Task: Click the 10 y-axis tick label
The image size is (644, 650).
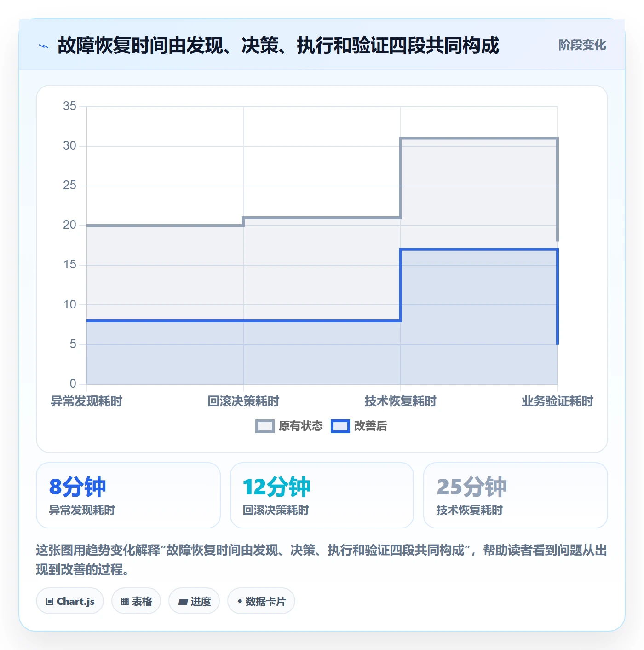Action: [x=70, y=305]
